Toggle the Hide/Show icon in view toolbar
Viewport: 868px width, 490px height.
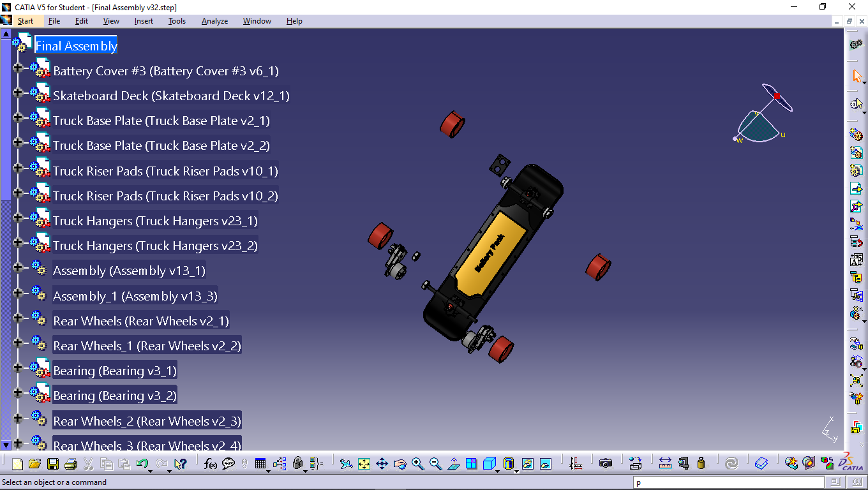[x=527, y=464]
